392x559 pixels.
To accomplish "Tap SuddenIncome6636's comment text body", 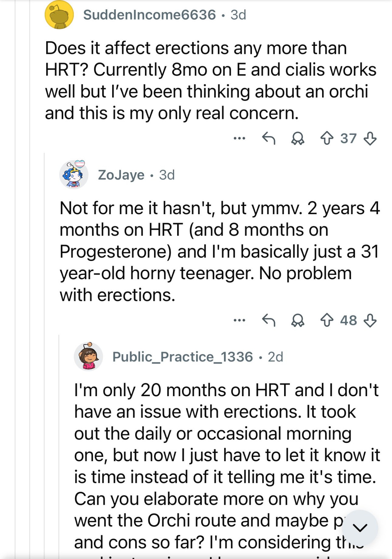I will pyautogui.click(x=208, y=80).
